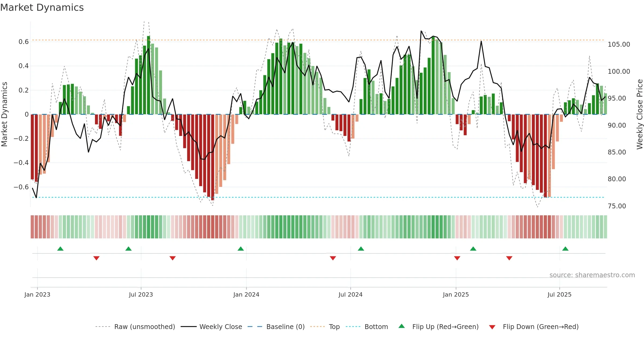Screen dimensions: 644x362
Task: Click the 85.00 price axis label
Action: click(617, 152)
